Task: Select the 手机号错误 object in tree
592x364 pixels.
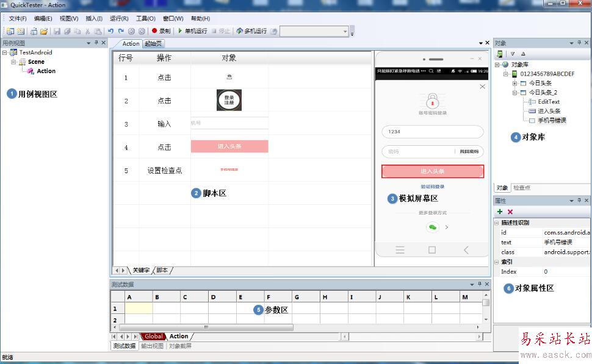Action: coord(552,120)
